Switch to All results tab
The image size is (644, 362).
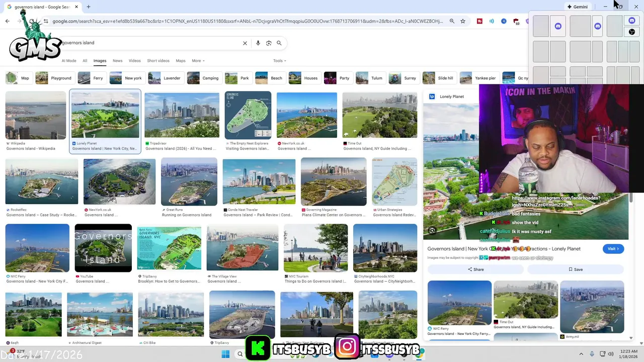click(85, 61)
